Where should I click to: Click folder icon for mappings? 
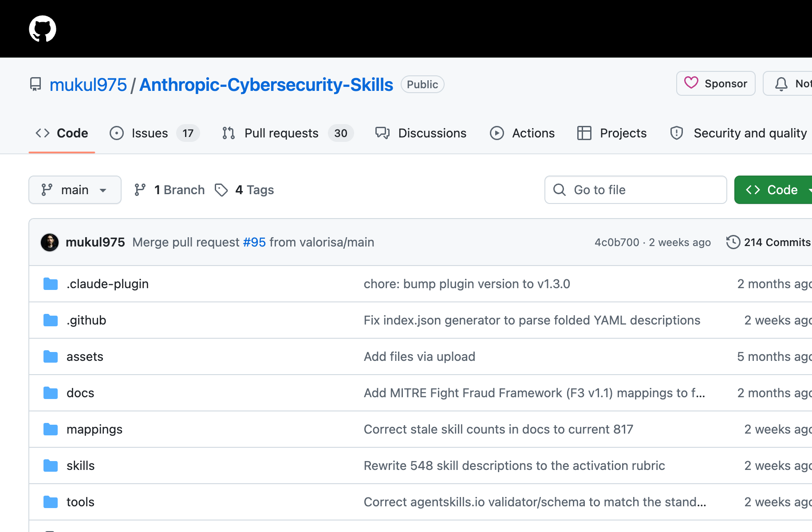[x=51, y=429]
